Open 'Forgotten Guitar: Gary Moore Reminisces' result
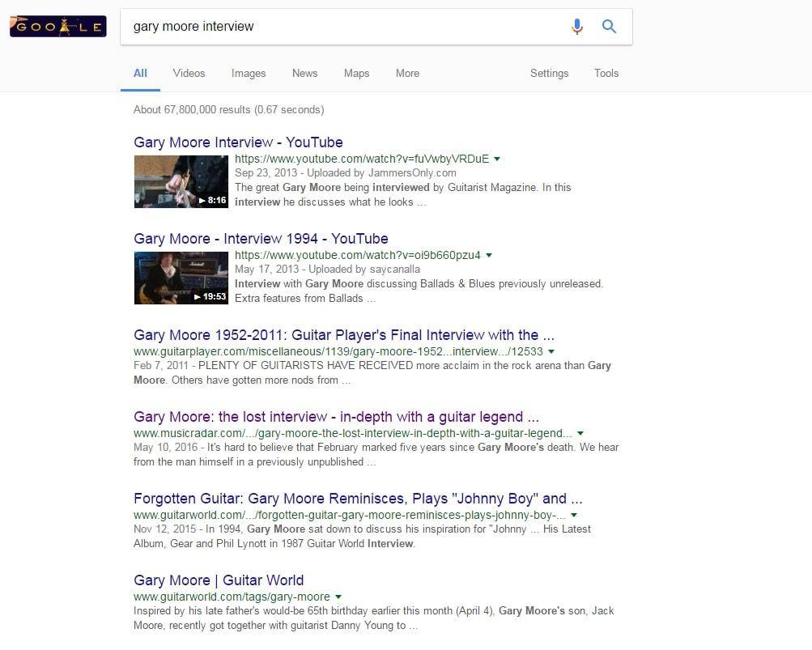The height and width of the screenshot is (650, 812). pos(358,499)
